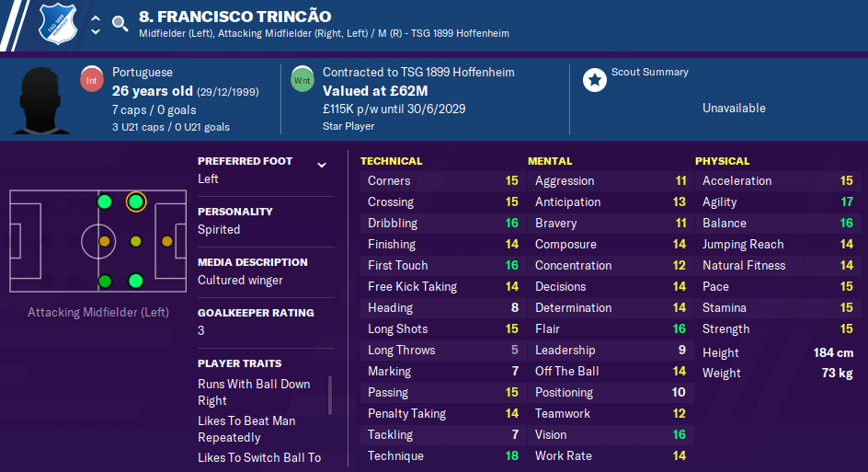
Task: Select the striker position dot on pitch
Action: 167,242
